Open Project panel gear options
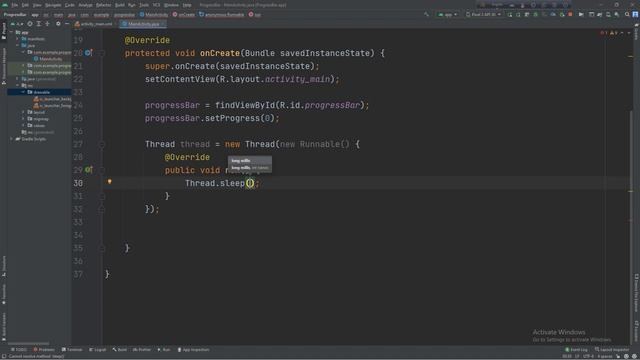 click(58, 24)
